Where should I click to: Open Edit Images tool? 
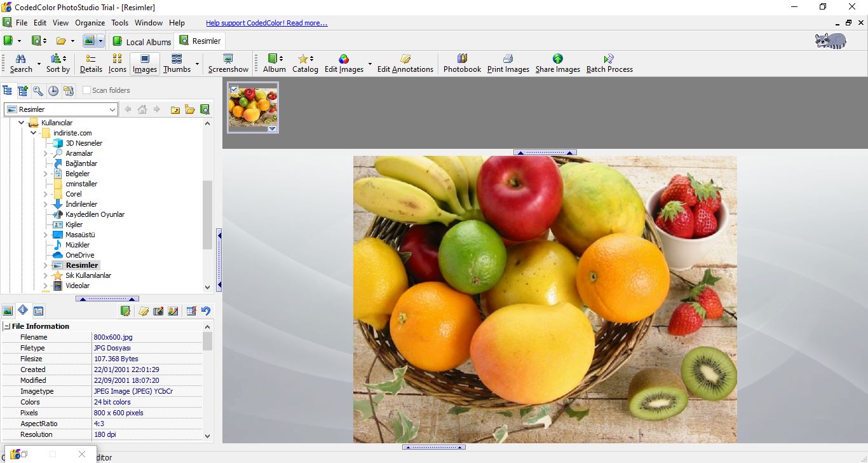pyautogui.click(x=344, y=64)
